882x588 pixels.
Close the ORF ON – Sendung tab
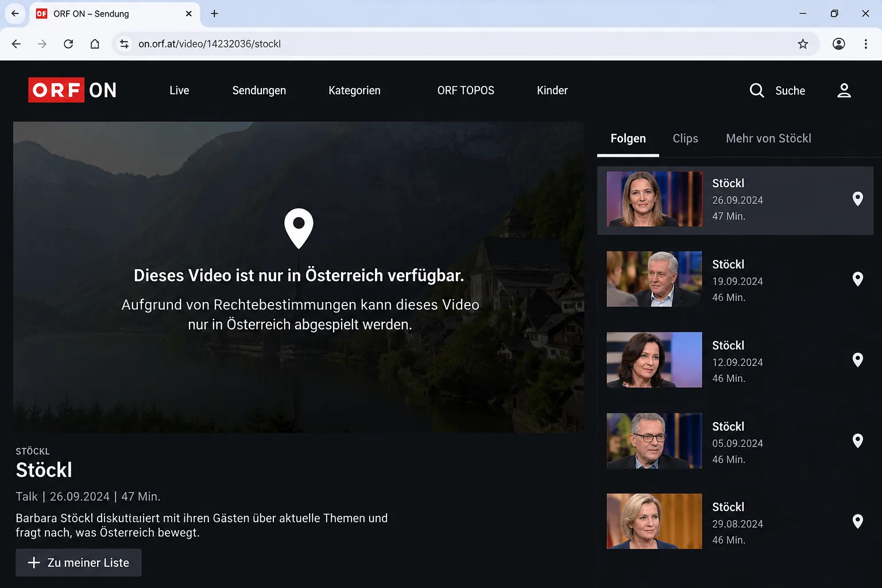click(x=188, y=13)
